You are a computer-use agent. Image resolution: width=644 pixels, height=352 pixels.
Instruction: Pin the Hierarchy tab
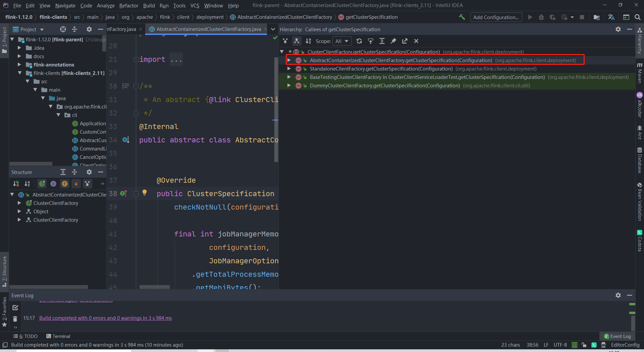click(393, 41)
